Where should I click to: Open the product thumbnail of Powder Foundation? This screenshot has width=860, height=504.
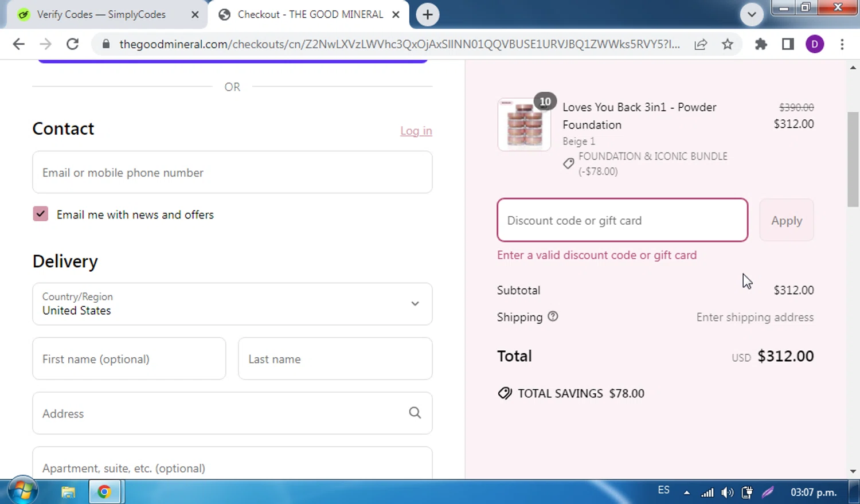click(x=524, y=124)
